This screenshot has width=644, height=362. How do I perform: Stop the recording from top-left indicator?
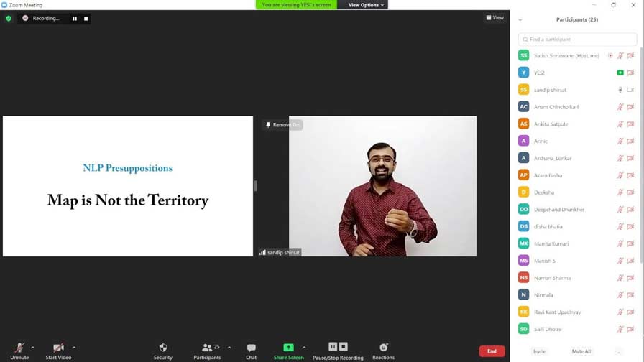coord(86,19)
